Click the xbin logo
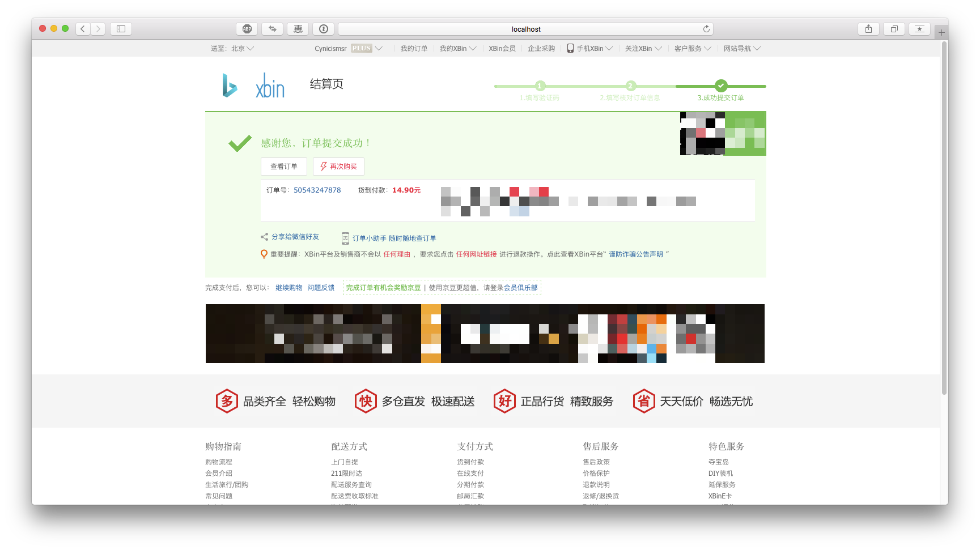The height and width of the screenshot is (550, 980). click(x=253, y=86)
